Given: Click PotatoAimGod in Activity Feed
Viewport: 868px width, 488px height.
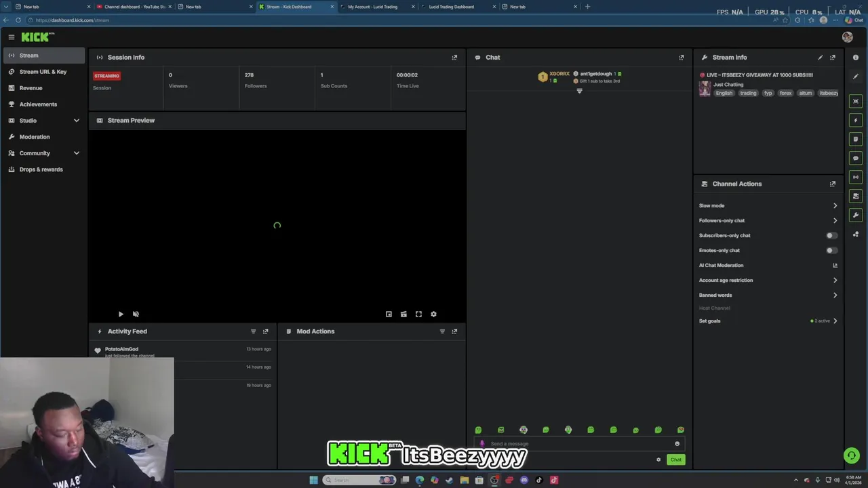Looking at the screenshot, I should 121,349.
